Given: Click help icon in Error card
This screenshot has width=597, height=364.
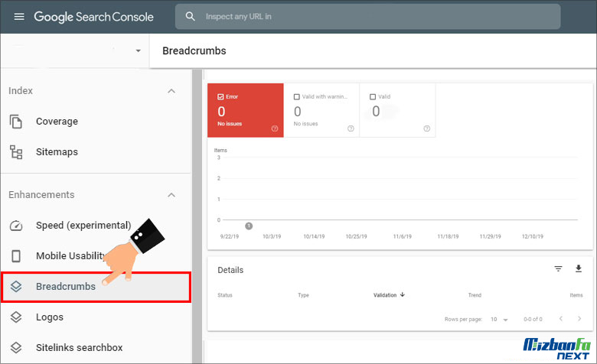Looking at the screenshot, I should [x=274, y=128].
